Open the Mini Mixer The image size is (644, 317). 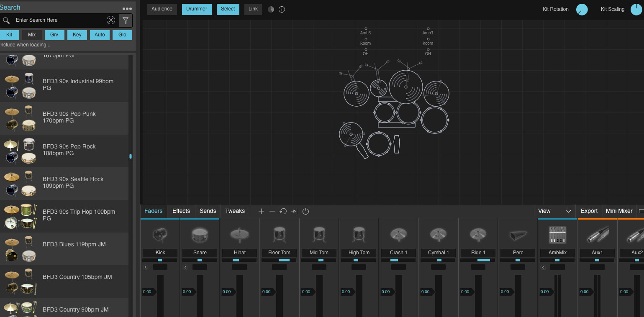pos(619,211)
